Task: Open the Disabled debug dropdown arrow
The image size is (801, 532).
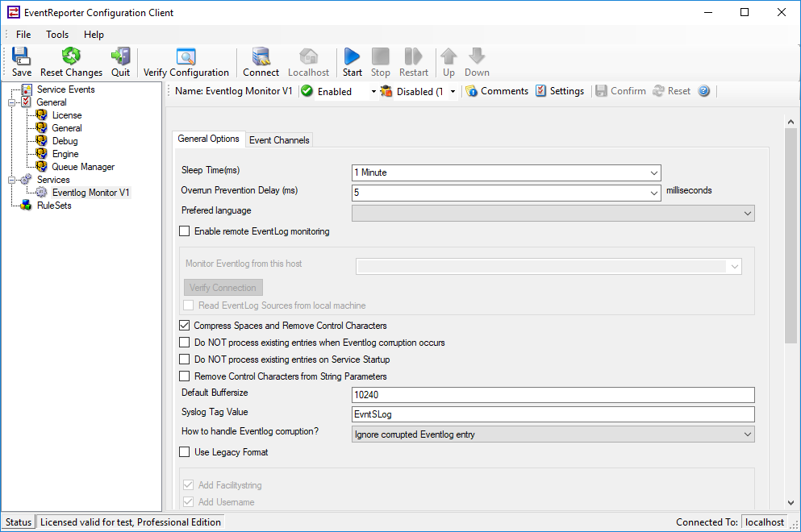Action: coord(453,91)
